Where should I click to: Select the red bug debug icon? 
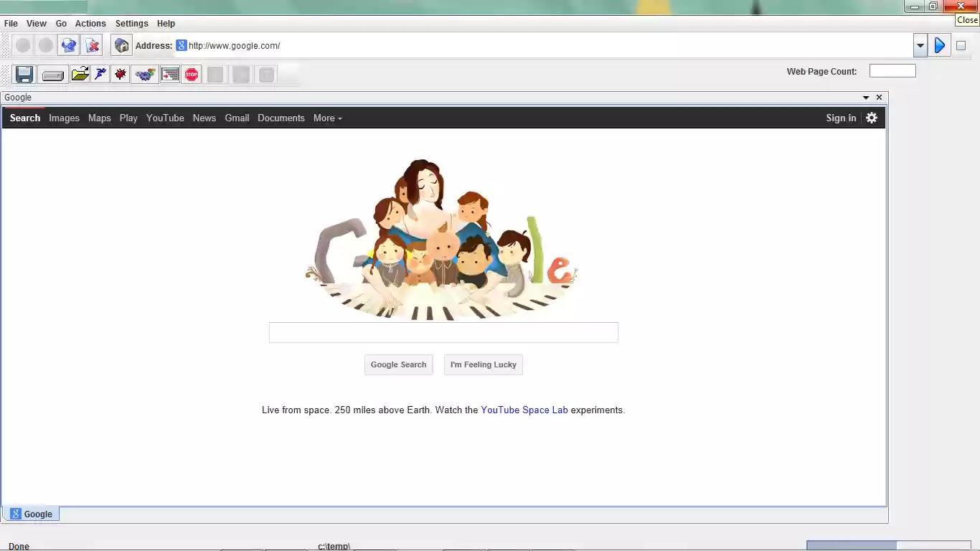pyautogui.click(x=120, y=74)
